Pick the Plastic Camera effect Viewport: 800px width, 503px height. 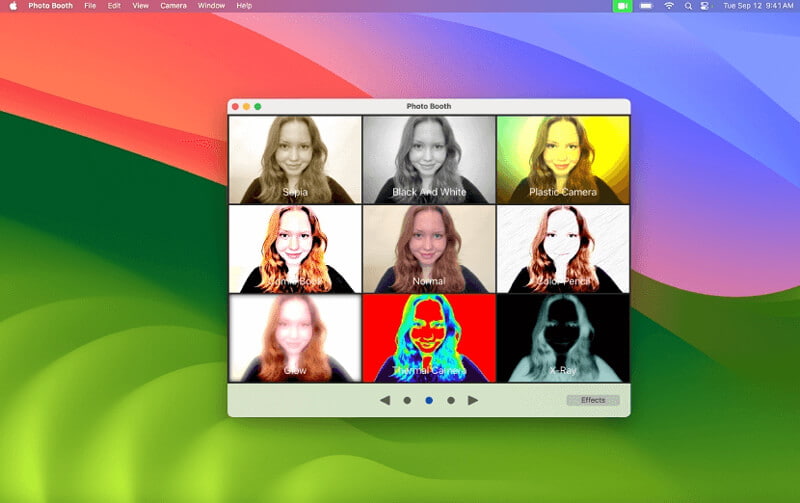point(563,160)
